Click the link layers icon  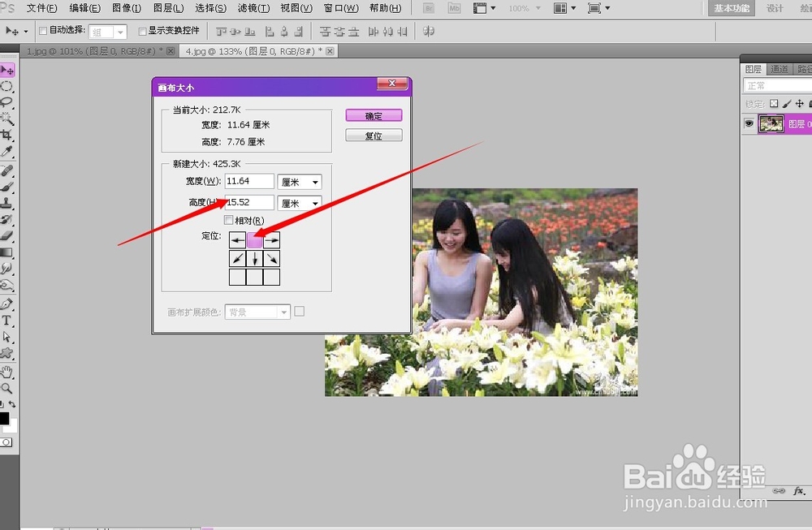[779, 491]
